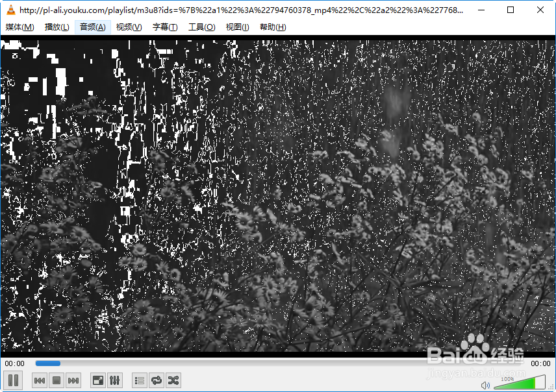Close the VLC player window

pos(540,10)
